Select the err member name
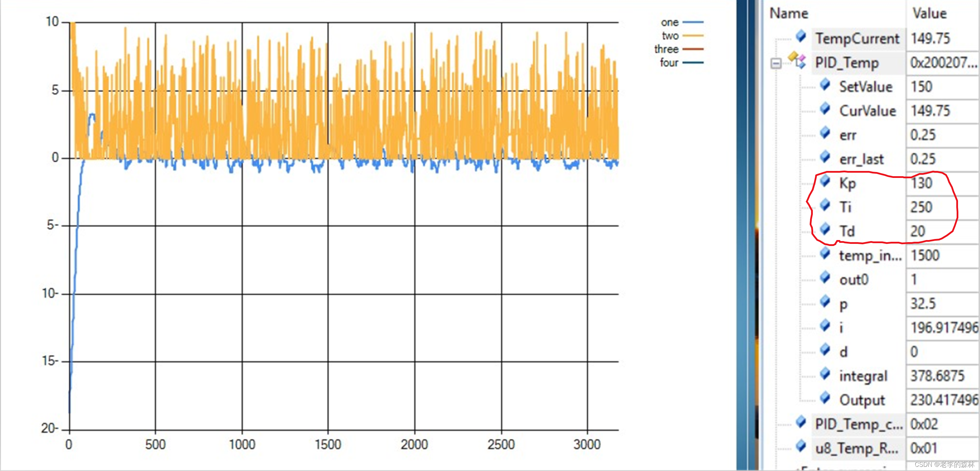 coord(848,135)
